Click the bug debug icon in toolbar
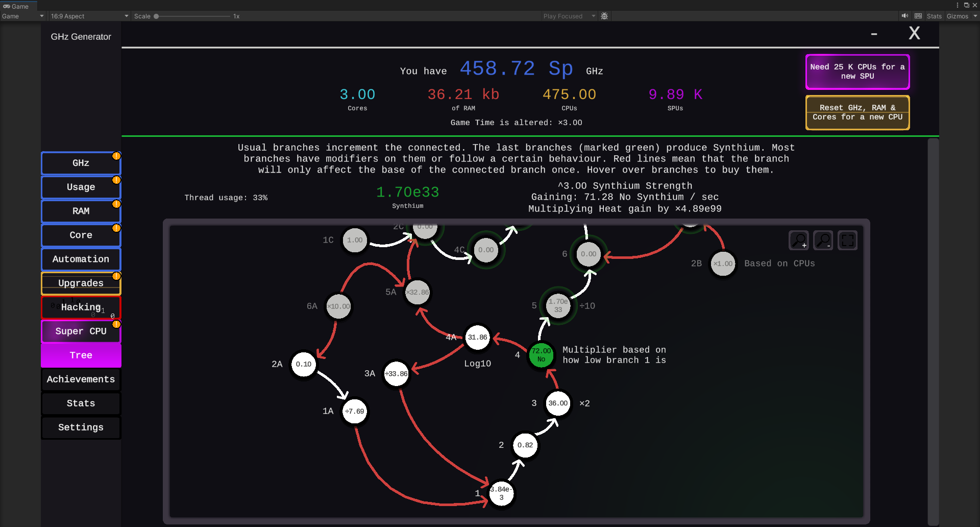This screenshot has width=980, height=527. pos(604,16)
